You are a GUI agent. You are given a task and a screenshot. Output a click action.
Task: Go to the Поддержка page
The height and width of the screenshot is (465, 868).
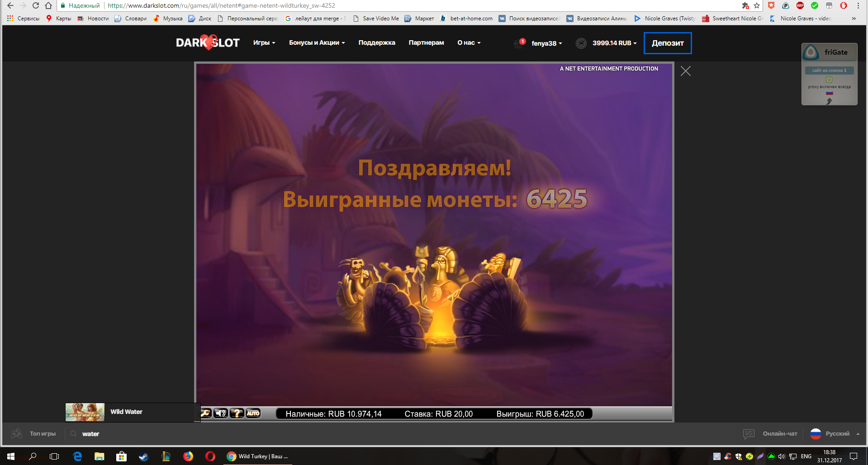[x=377, y=43]
